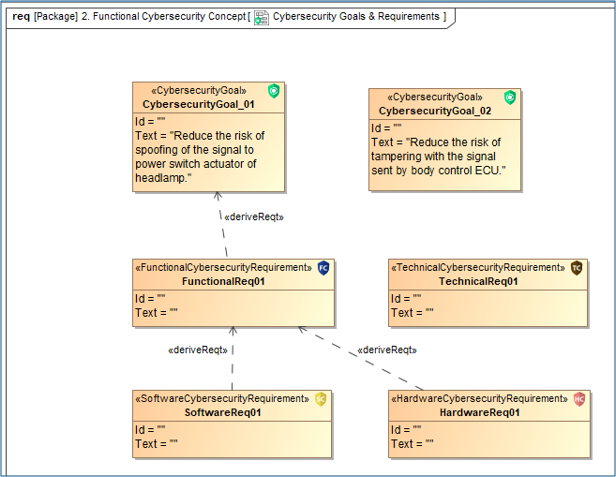616x477 pixels.
Task: Select the SoftwareReq01 requirement title
Action: tap(223, 412)
